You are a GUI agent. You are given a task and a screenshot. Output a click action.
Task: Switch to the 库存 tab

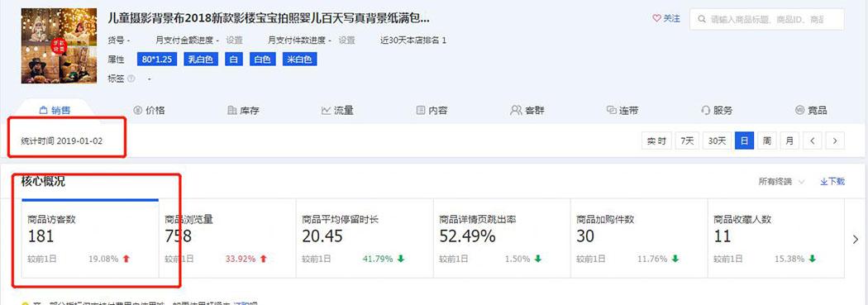tap(244, 110)
